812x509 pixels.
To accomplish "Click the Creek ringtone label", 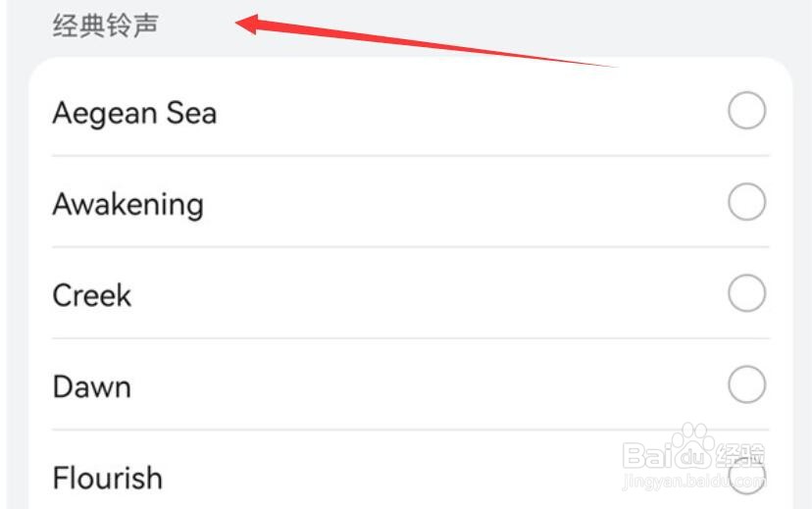I will tap(91, 295).
